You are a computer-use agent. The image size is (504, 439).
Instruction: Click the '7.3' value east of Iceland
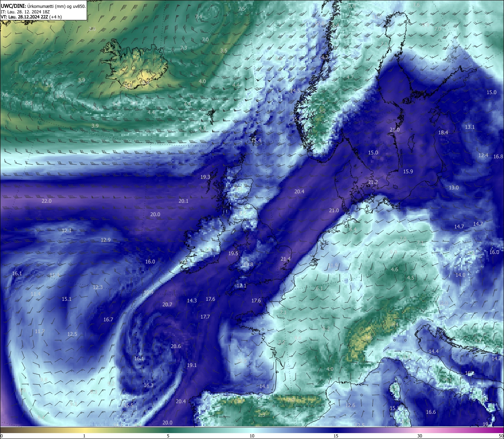pos(183,48)
